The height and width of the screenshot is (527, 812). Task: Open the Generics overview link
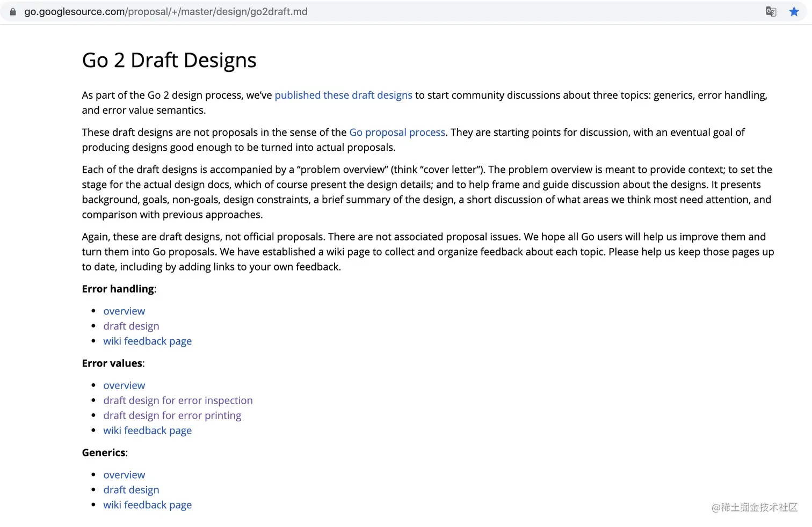click(124, 475)
